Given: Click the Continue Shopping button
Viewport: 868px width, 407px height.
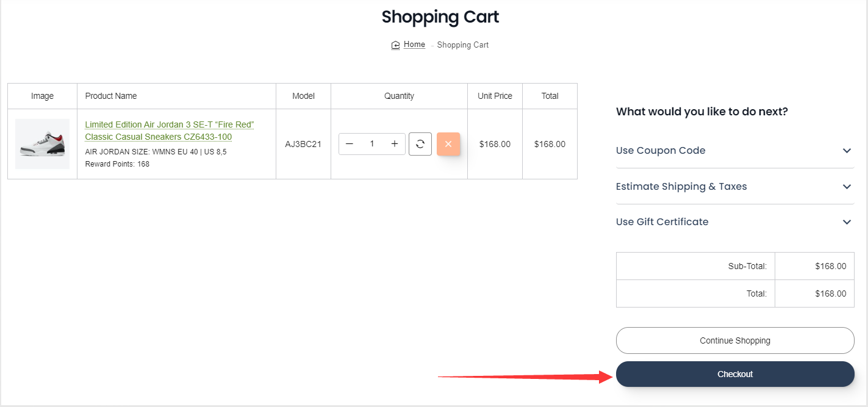Looking at the screenshot, I should 735,340.
